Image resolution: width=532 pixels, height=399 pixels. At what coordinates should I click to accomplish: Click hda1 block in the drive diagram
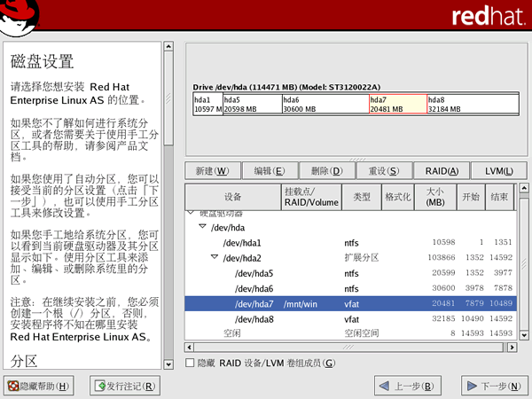[x=207, y=104]
